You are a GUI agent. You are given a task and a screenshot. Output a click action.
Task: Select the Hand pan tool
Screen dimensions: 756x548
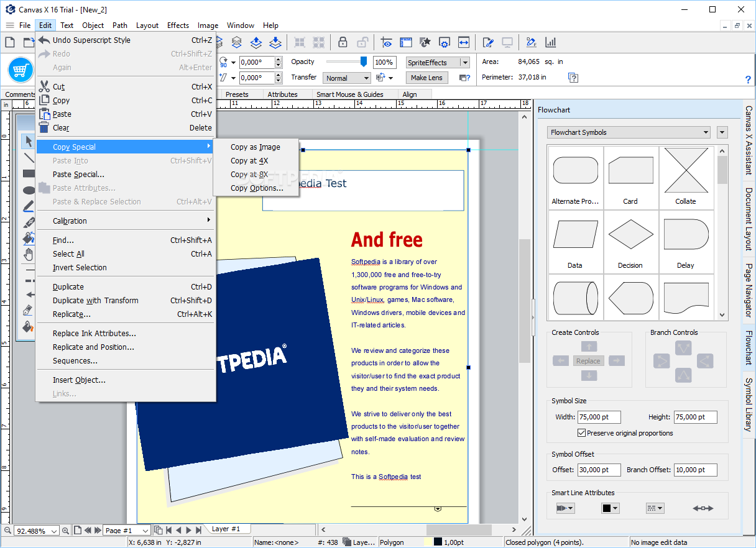tap(29, 254)
